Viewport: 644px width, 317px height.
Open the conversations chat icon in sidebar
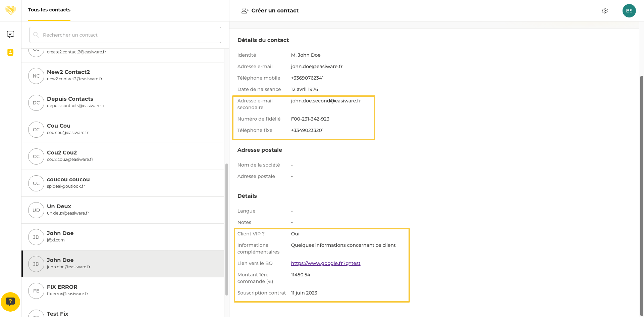(x=10, y=34)
